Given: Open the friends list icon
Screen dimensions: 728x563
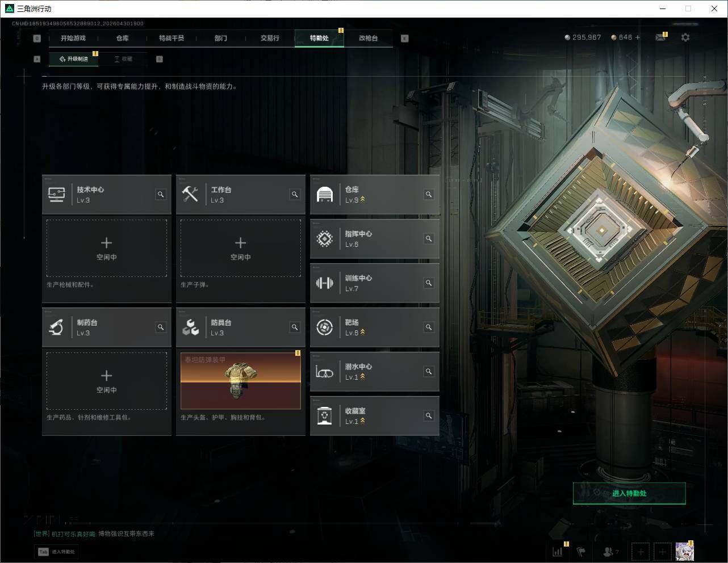Looking at the screenshot, I should pyautogui.click(x=609, y=551).
